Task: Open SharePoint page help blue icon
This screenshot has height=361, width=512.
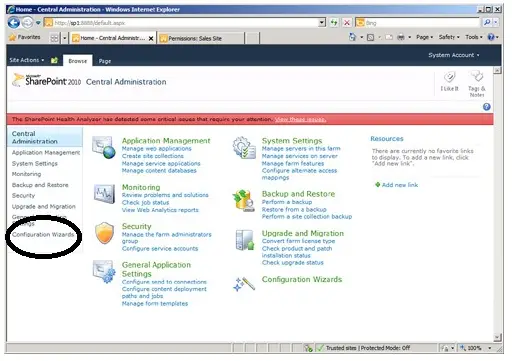Action: [487, 107]
